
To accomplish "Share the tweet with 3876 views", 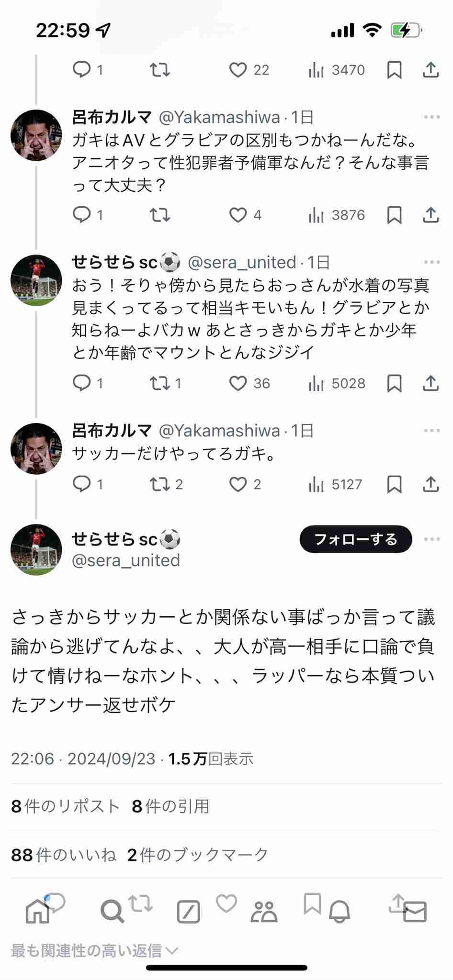I will (431, 215).
